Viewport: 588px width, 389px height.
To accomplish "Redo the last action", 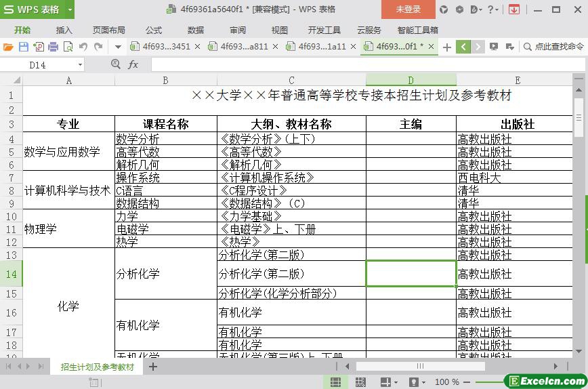I will (98, 47).
